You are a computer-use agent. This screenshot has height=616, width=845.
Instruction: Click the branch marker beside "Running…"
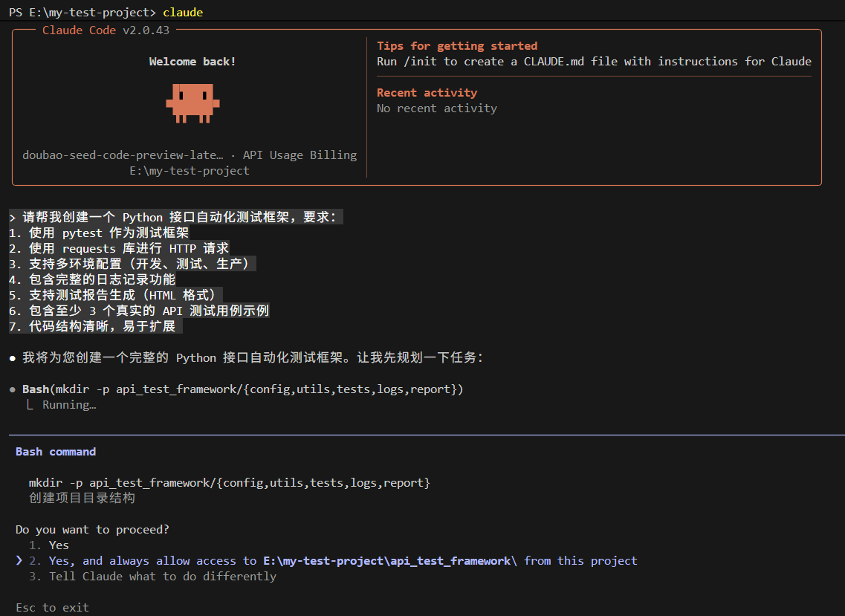point(30,405)
